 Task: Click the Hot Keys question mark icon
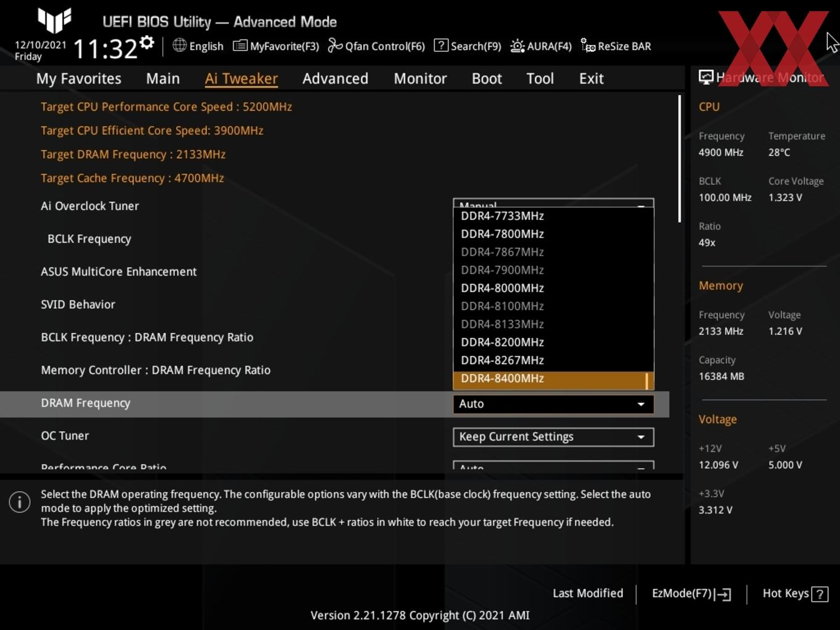(x=820, y=594)
